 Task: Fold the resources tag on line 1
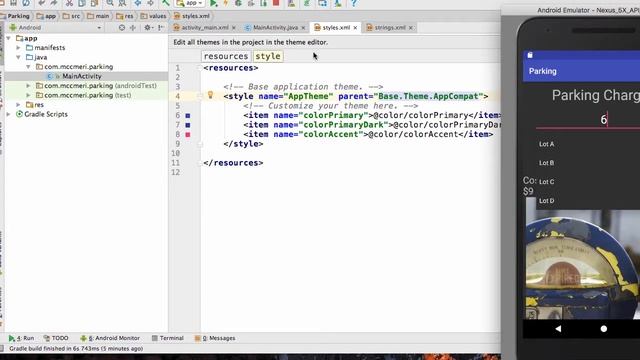[x=200, y=68]
